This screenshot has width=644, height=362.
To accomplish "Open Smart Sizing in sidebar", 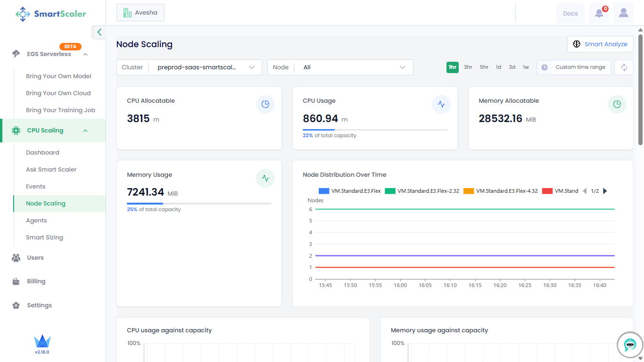I will point(44,238).
